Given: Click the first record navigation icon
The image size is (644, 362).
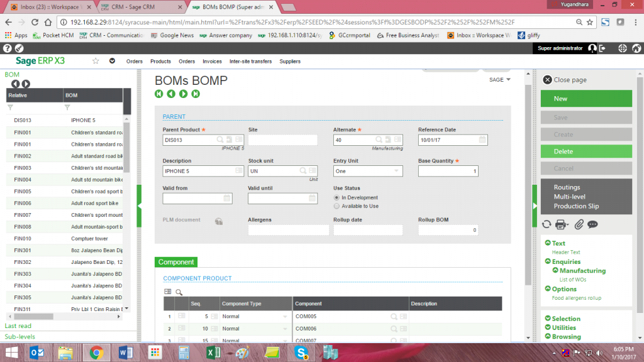Looking at the screenshot, I should [x=158, y=93].
